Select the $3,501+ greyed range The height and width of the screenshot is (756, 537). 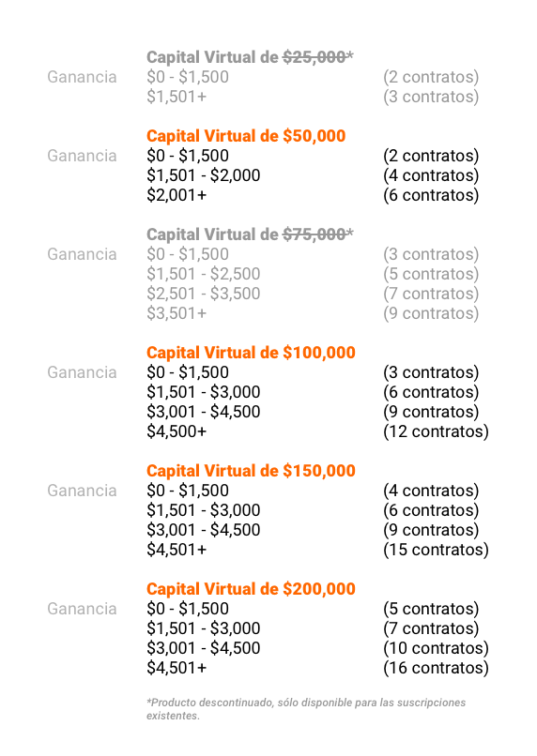[x=176, y=313]
